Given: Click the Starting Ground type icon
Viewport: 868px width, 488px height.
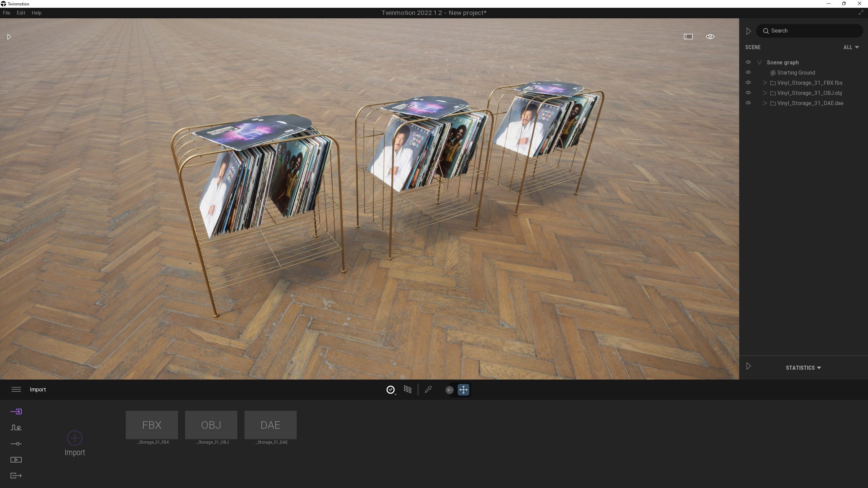Looking at the screenshot, I should click(x=773, y=73).
